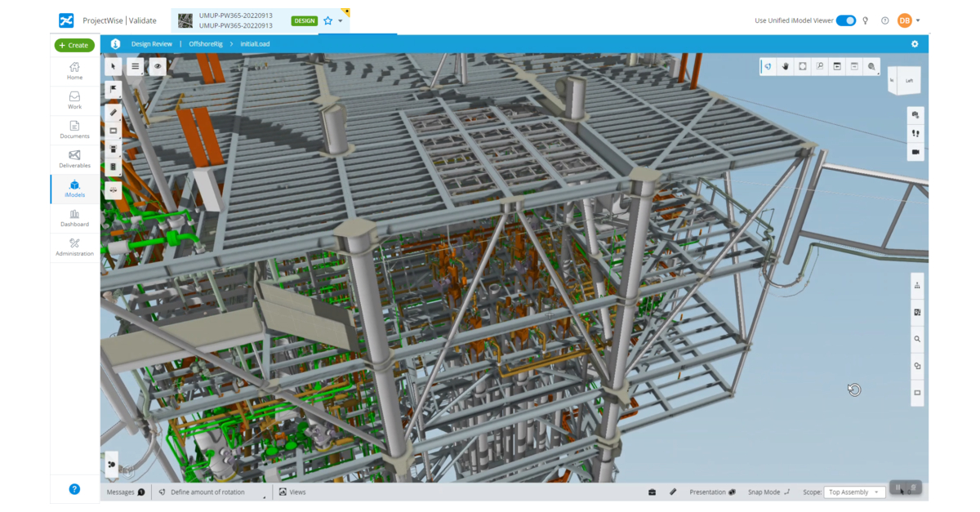Click the OffshoreRig breadcrumb link
Screen dimensions: 980x512
pyautogui.click(x=206, y=44)
